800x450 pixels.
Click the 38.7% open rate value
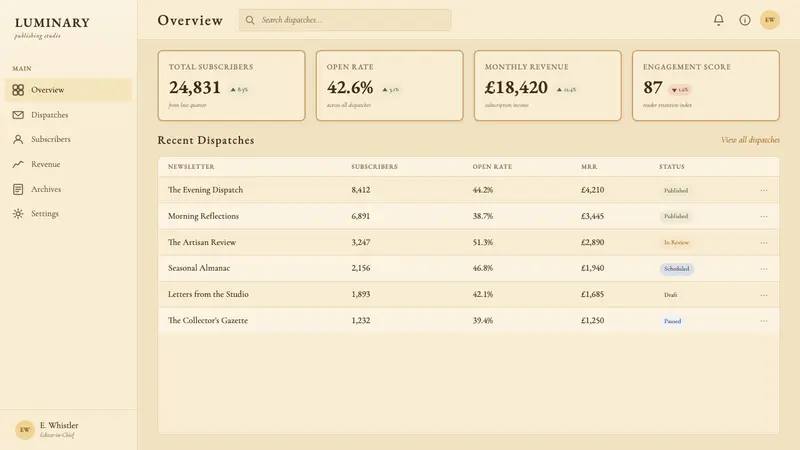[x=483, y=216]
